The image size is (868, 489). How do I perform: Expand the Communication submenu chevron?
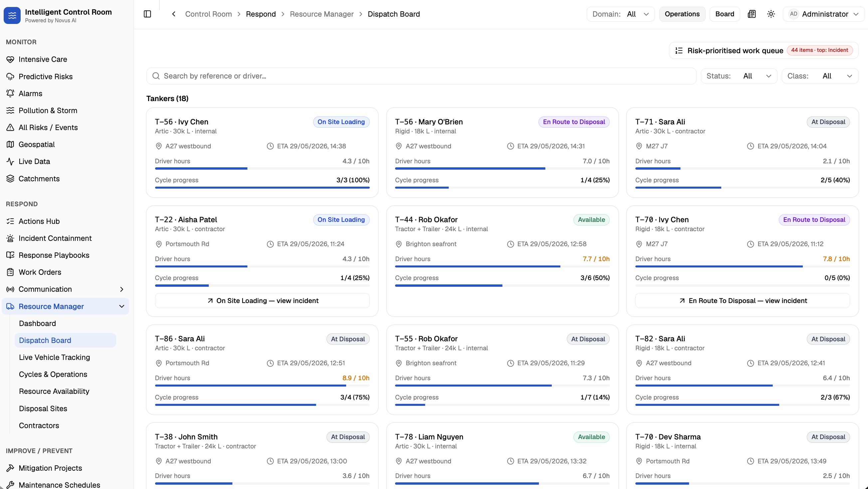121,289
